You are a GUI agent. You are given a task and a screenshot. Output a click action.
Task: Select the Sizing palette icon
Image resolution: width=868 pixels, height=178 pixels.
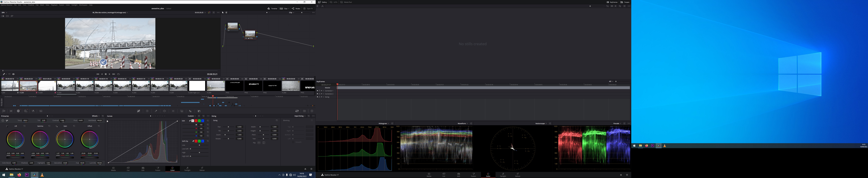coord(297,111)
